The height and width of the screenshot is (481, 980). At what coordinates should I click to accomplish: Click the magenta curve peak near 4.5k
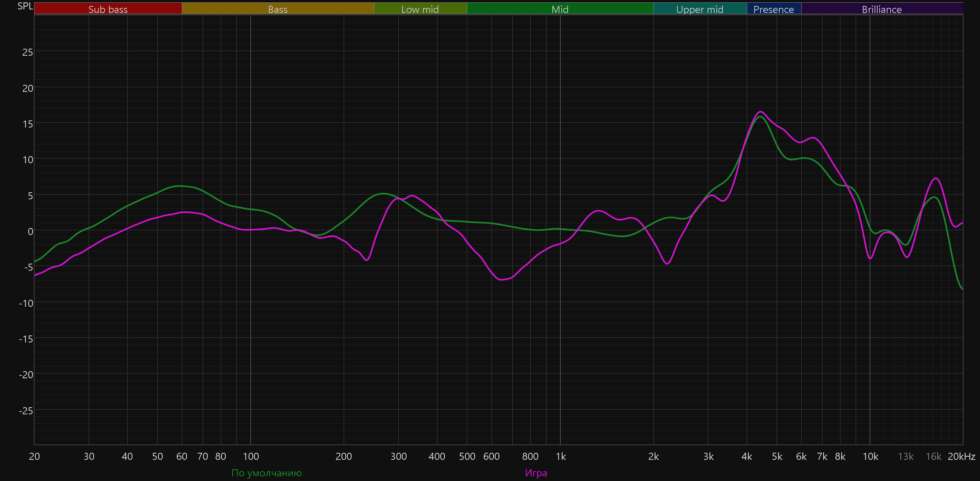coord(760,112)
